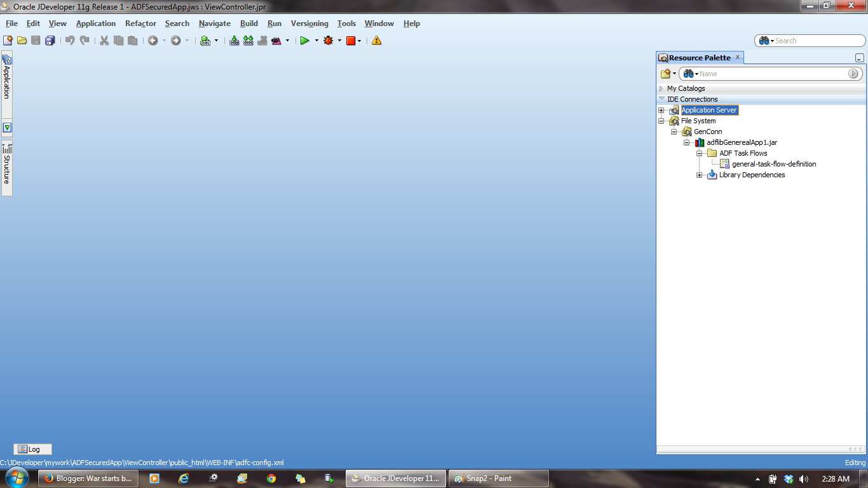
Task: Collapse the ADF Task Flows folder
Action: coord(700,153)
